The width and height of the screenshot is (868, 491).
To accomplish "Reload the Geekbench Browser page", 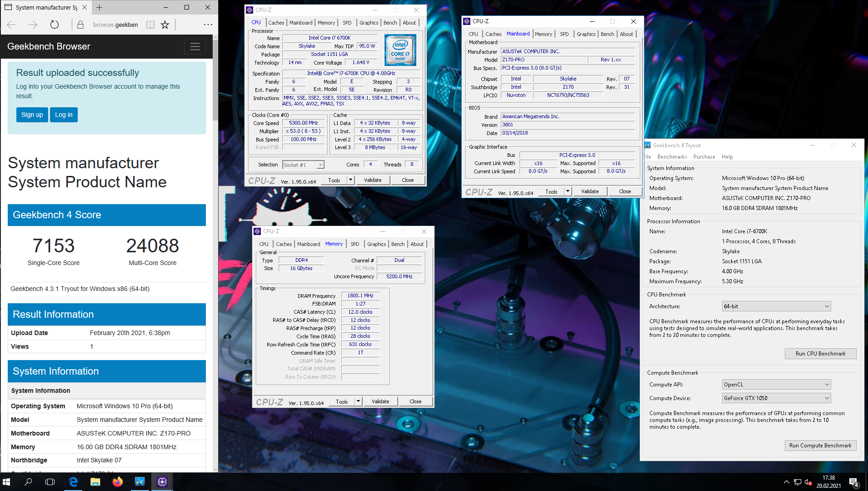I will [55, 25].
